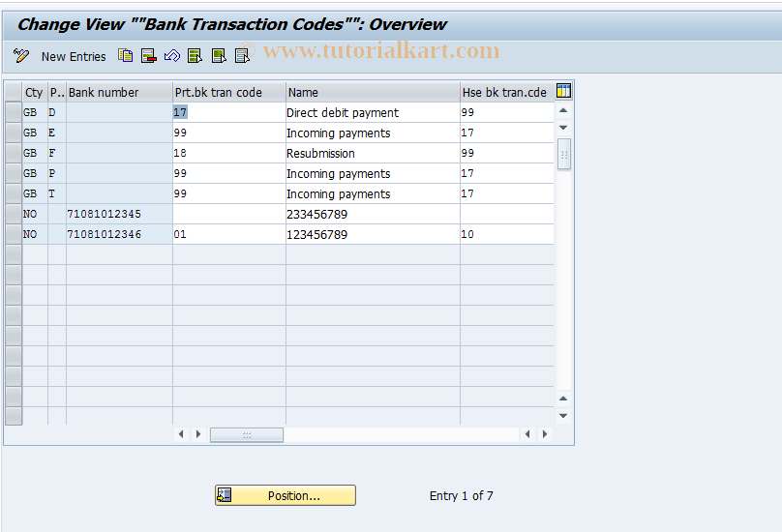Click bottom-most down arrow of vertical scrollbar

563,415
